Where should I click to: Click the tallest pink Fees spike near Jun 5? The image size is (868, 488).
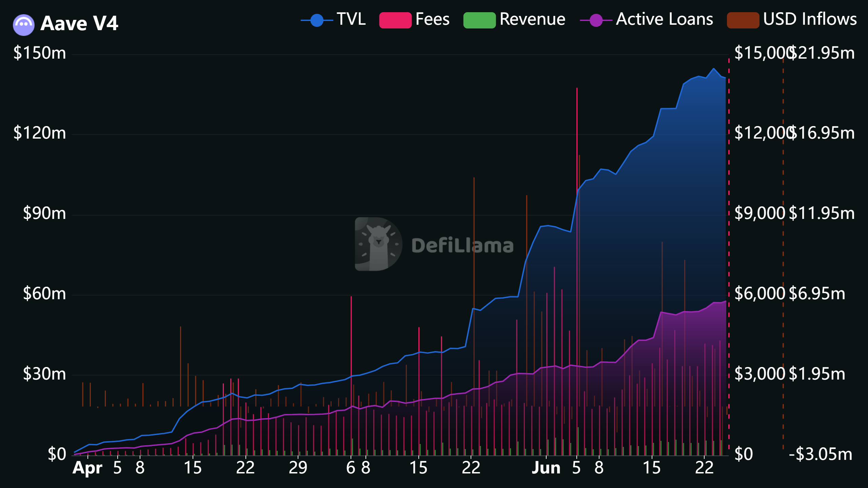(577, 271)
